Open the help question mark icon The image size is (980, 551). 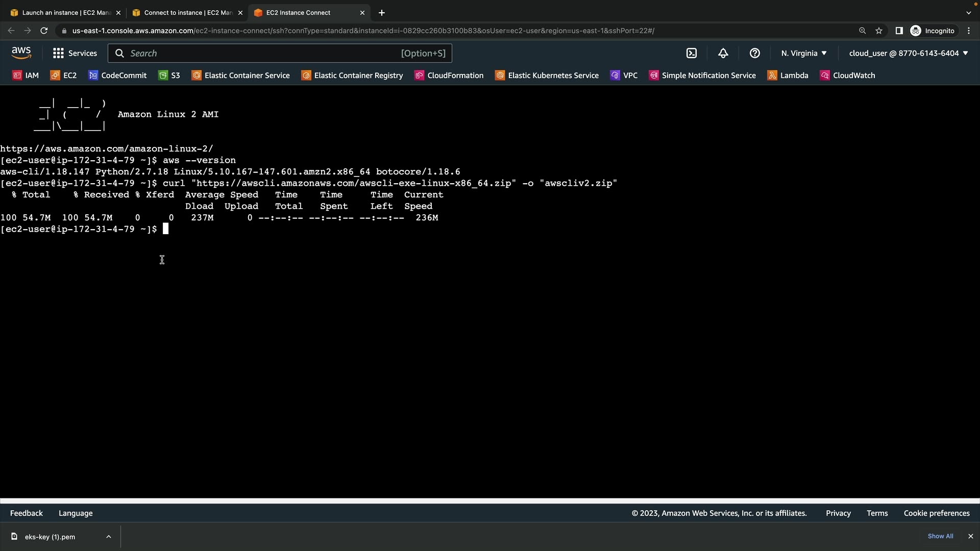coord(755,53)
